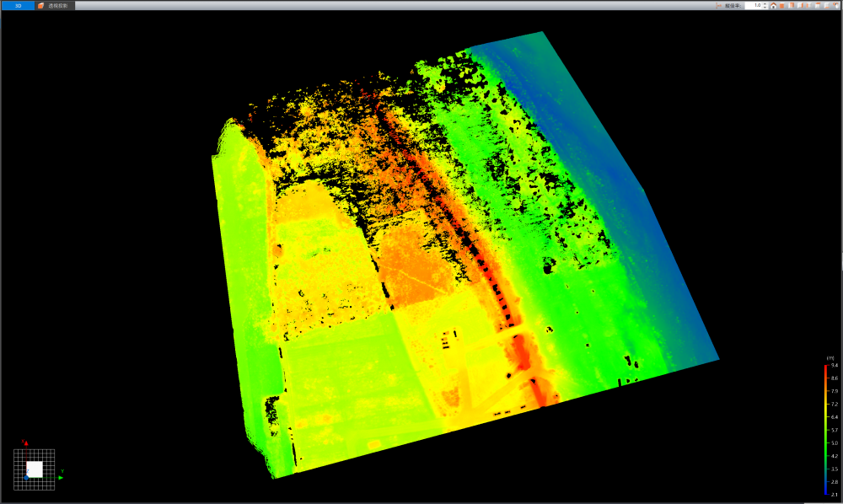Click the 2.1 legend minimum value
Image resolution: width=843 pixels, height=504 pixels.
pos(835,495)
